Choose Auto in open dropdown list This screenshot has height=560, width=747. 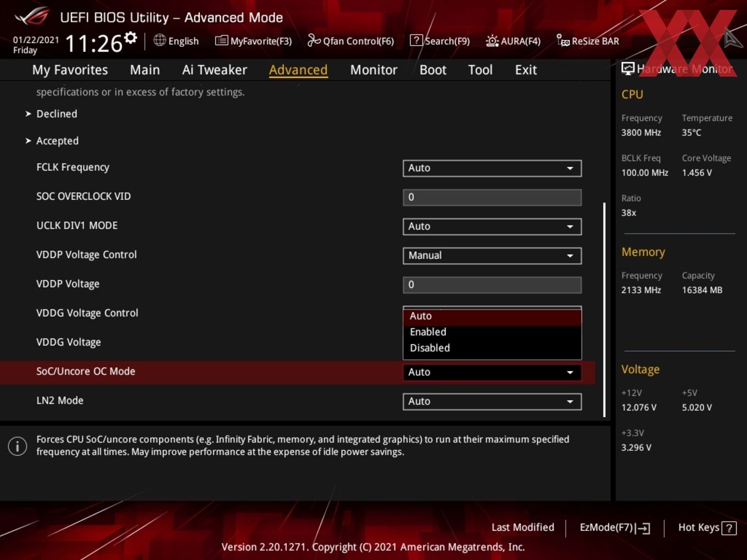coord(492,316)
